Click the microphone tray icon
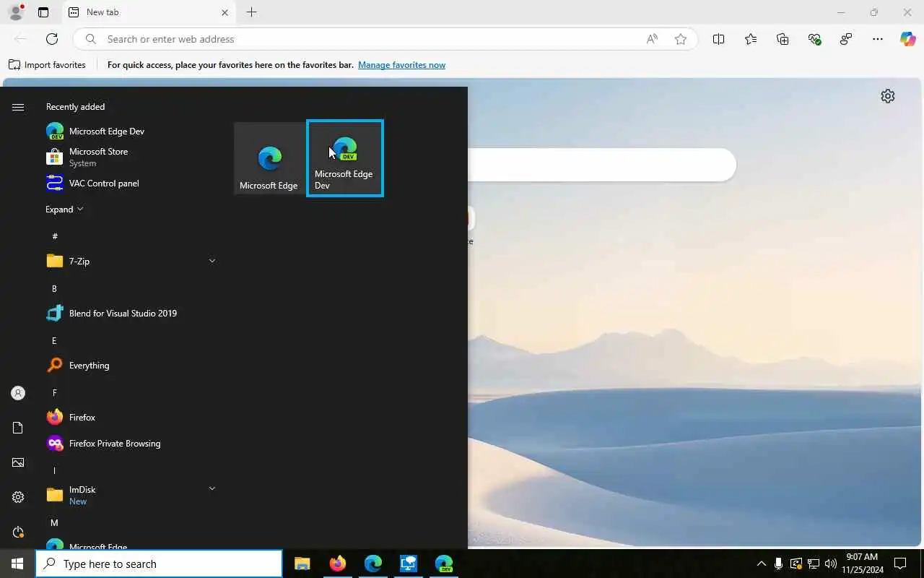Image resolution: width=924 pixels, height=578 pixels. (x=778, y=564)
